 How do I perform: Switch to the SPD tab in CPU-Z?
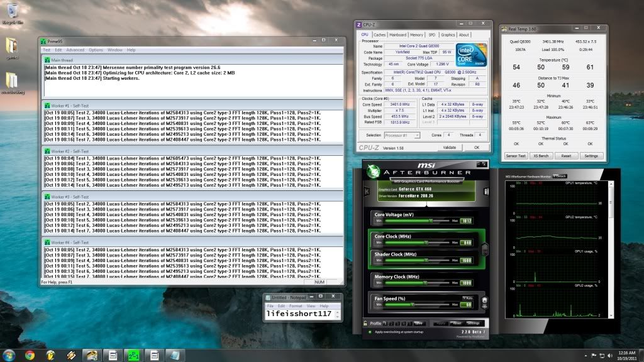tap(432, 35)
